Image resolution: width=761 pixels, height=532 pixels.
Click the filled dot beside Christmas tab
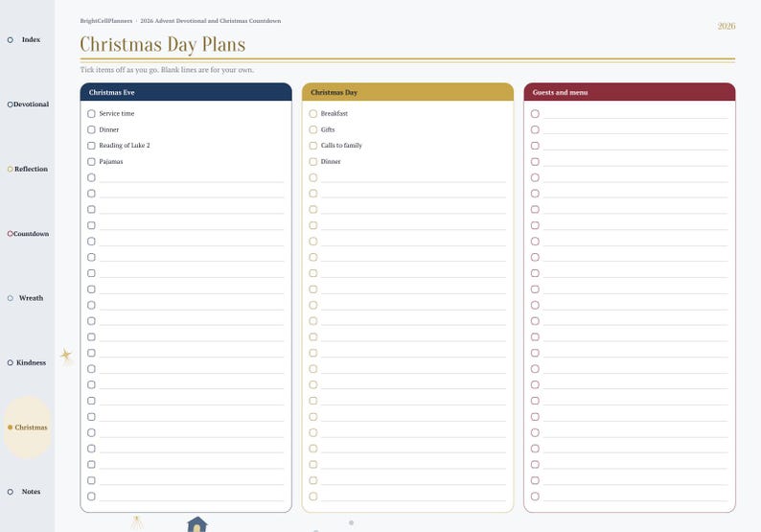[11, 428]
